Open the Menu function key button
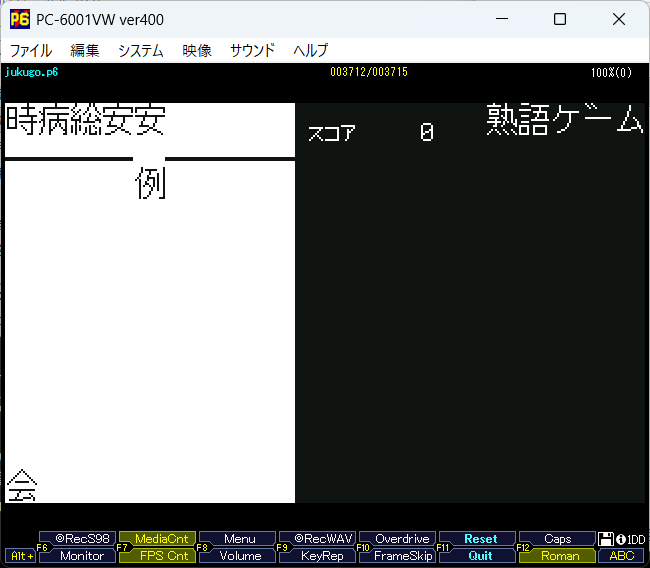 tap(240, 539)
